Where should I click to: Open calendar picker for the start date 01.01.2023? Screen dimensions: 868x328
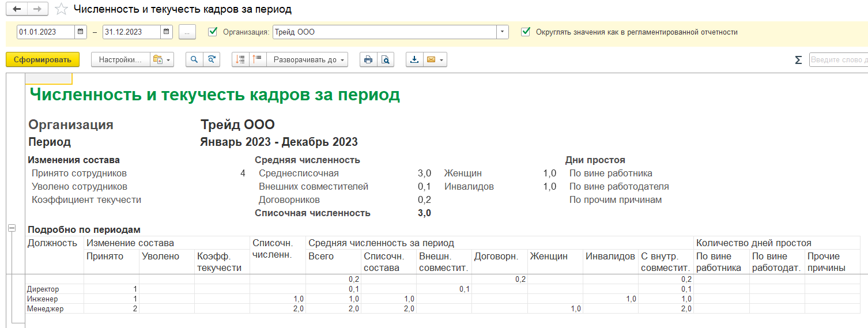(81, 32)
